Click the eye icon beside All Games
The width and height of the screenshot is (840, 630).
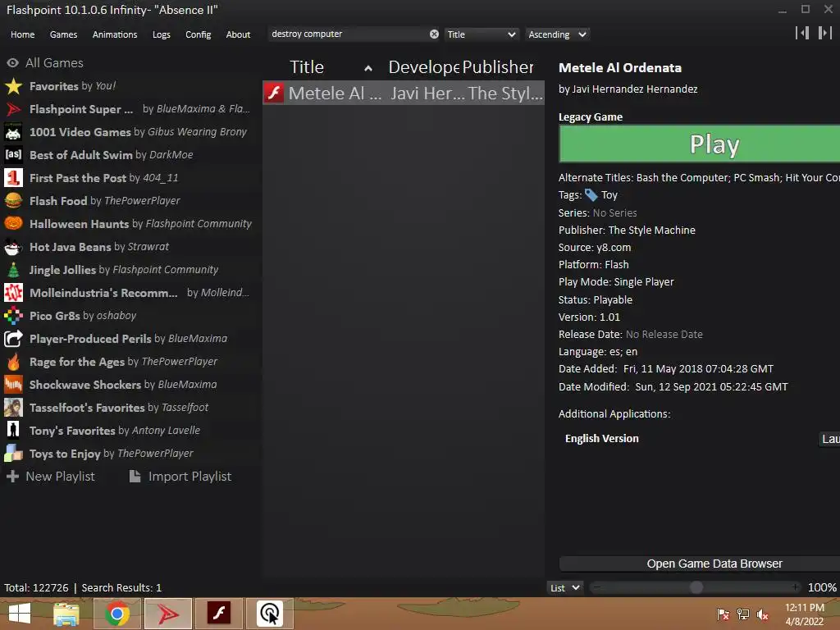(13, 62)
